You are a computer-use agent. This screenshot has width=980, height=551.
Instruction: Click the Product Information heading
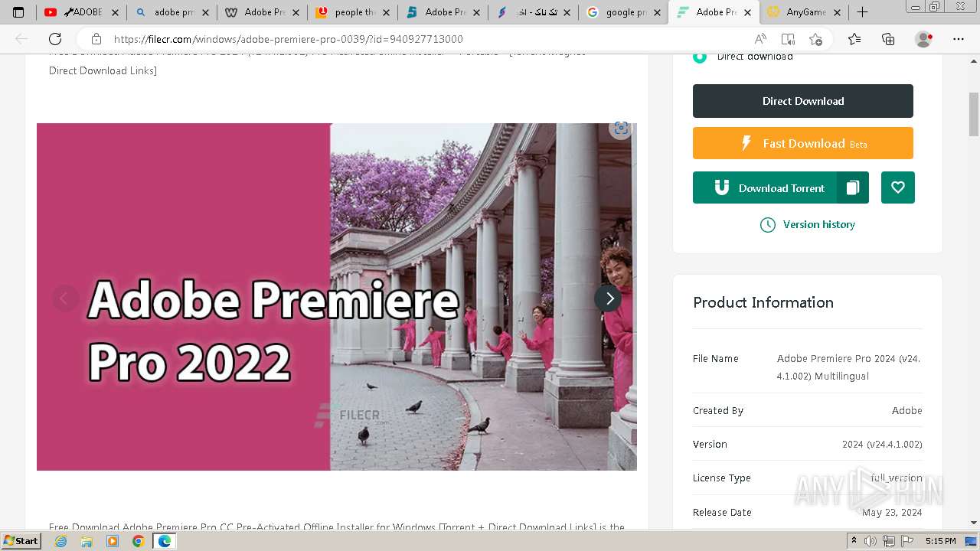click(x=763, y=302)
